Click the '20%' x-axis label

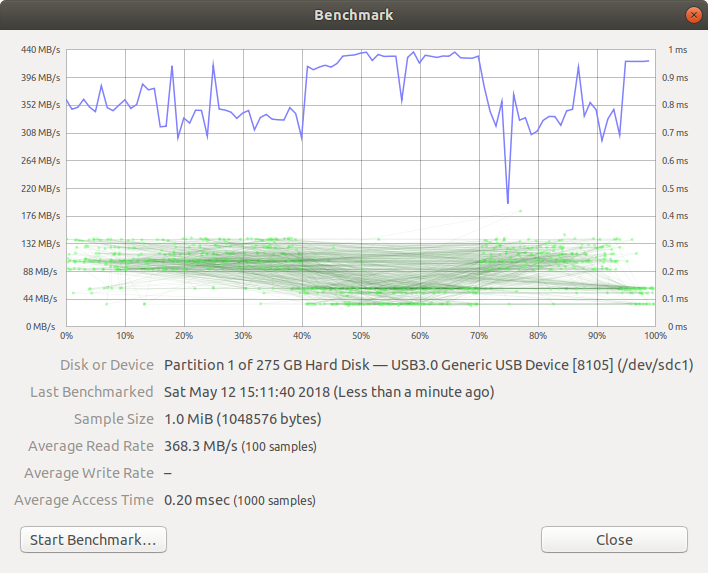[x=184, y=336]
